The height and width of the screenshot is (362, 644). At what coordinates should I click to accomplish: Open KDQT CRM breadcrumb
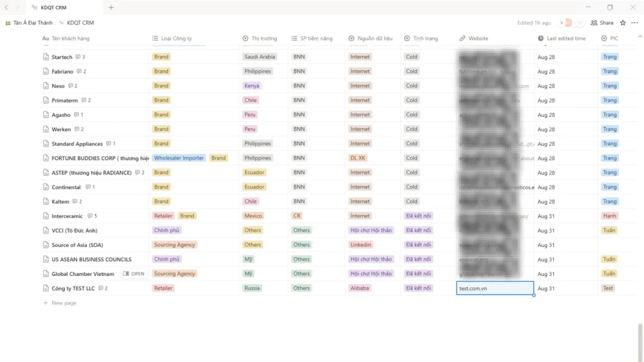click(77, 23)
